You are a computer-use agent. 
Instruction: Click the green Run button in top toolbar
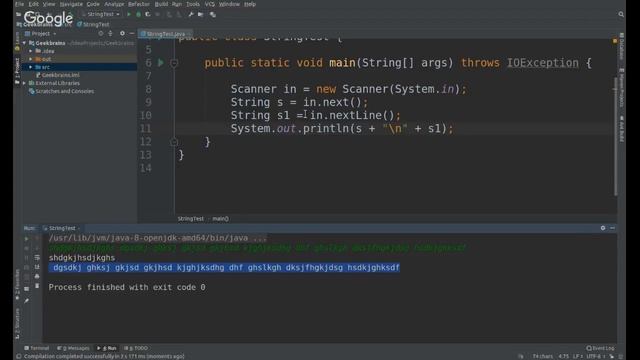coord(129,14)
